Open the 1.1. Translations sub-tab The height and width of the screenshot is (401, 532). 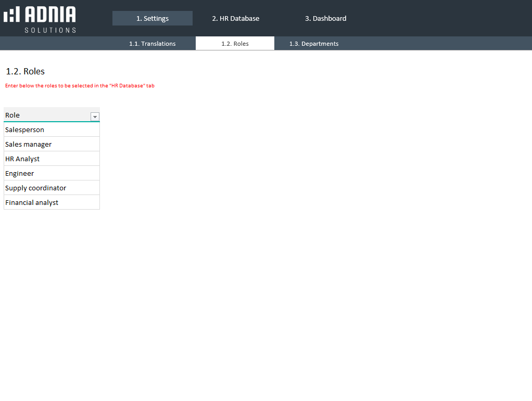click(153, 44)
